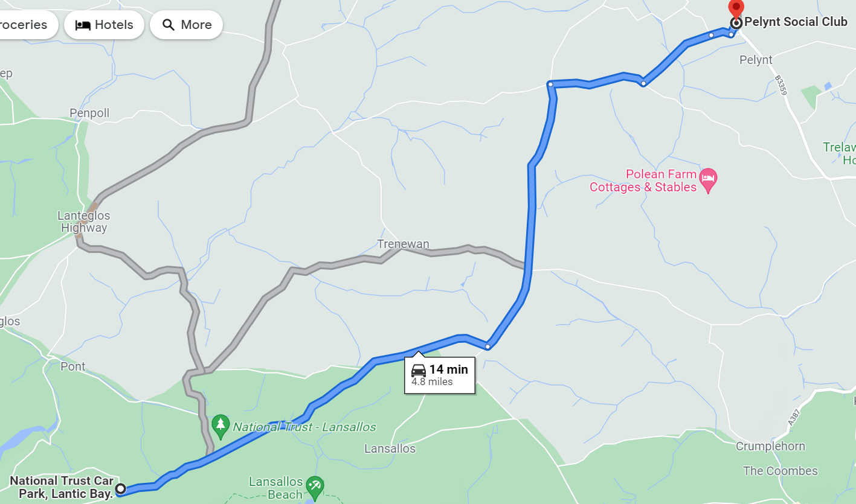856x504 pixels.
Task: Click the National Trust Car Park, Lantic Bay label
Action: tap(62, 487)
